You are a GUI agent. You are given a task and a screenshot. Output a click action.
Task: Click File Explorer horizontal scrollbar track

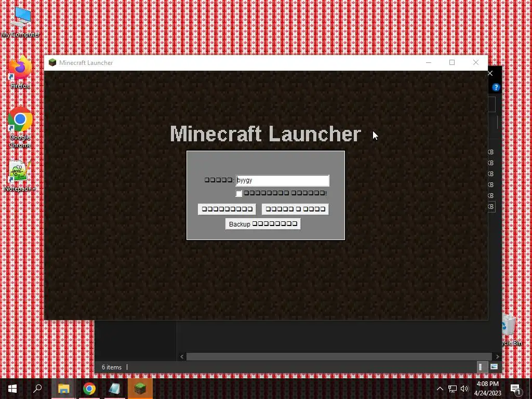point(339,356)
